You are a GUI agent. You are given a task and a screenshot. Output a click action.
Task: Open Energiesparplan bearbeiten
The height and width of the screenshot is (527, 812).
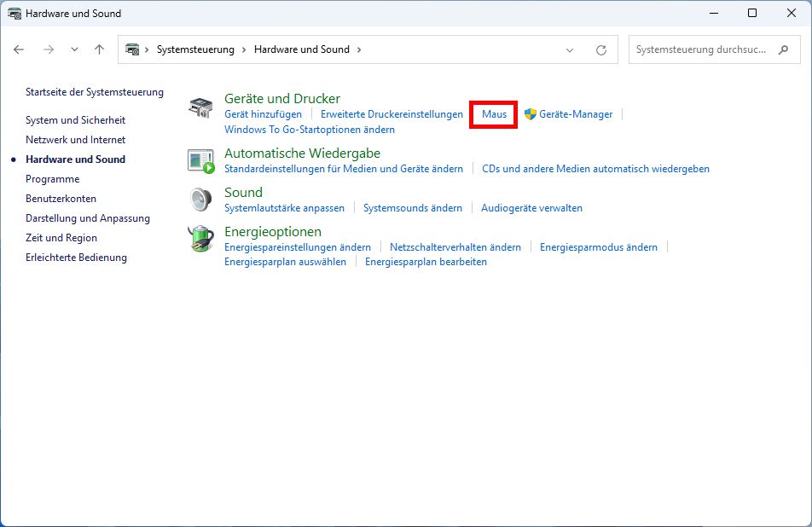point(425,262)
